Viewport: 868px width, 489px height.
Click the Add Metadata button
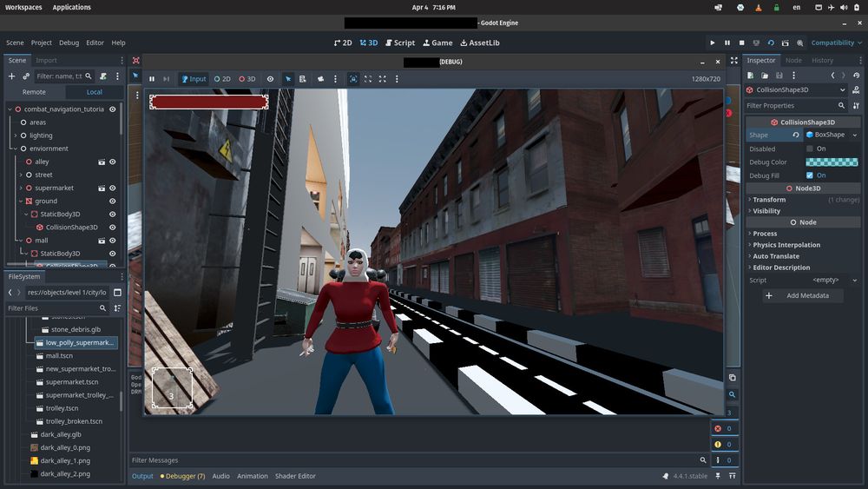[803, 295]
